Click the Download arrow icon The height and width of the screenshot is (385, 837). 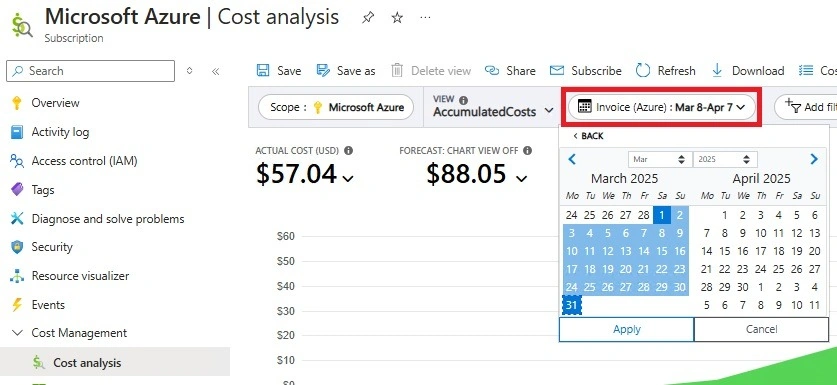point(717,70)
